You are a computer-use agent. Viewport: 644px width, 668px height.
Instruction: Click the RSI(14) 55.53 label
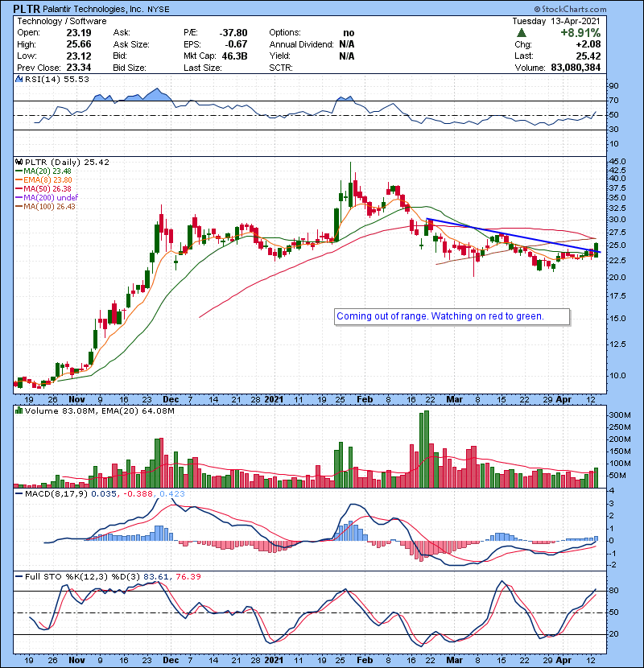coord(56,79)
